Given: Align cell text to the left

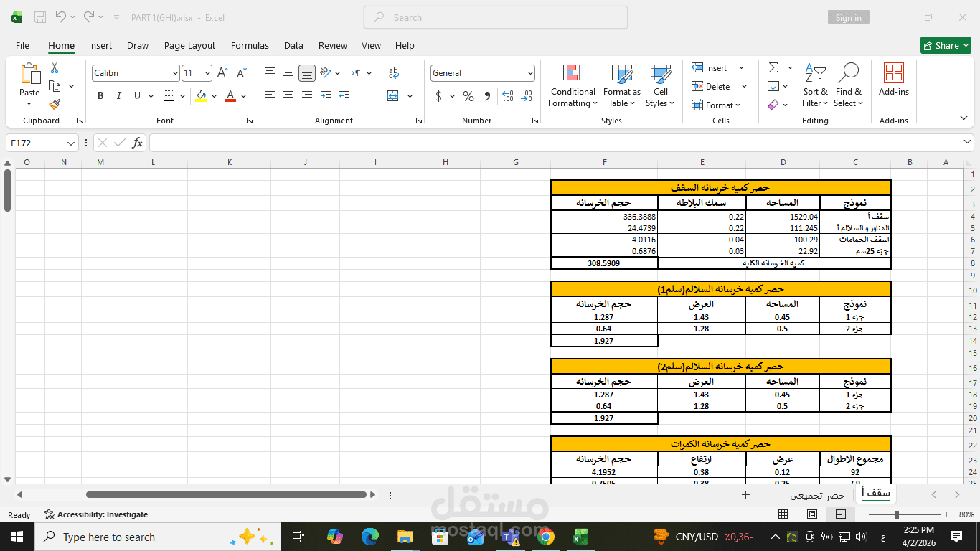Looking at the screenshot, I should (270, 96).
